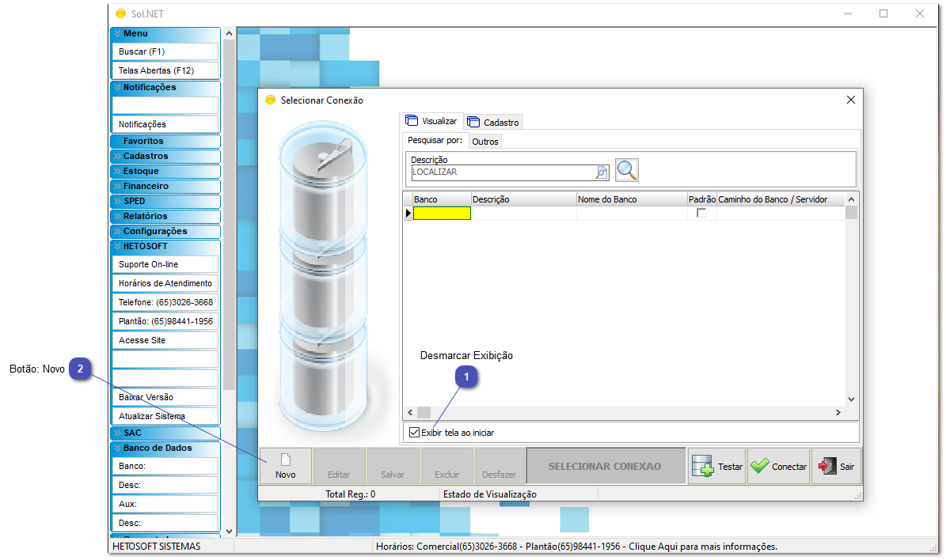Click Atualizar Sistema in the sidebar
Image resolution: width=946 pixels, height=560 pixels.
pos(165,416)
